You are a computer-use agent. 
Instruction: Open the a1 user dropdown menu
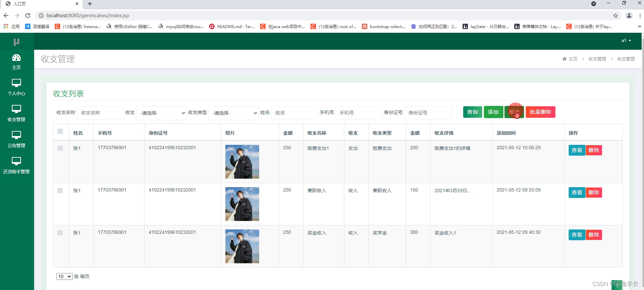click(x=626, y=40)
